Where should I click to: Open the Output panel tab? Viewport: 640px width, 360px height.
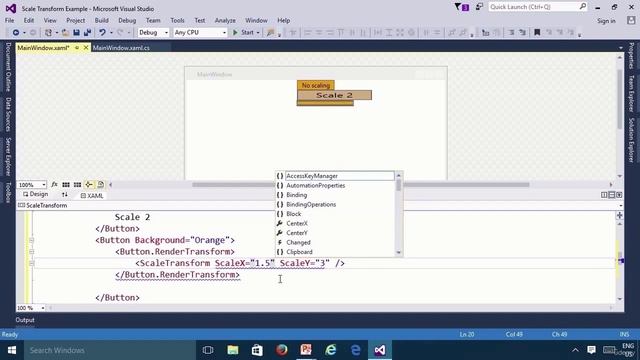pyautogui.click(x=25, y=320)
